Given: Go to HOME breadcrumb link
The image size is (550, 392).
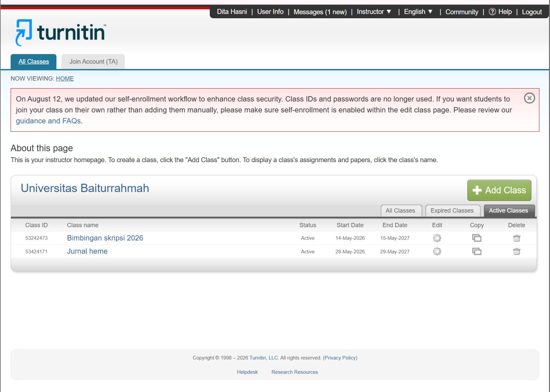Looking at the screenshot, I should [x=65, y=79].
